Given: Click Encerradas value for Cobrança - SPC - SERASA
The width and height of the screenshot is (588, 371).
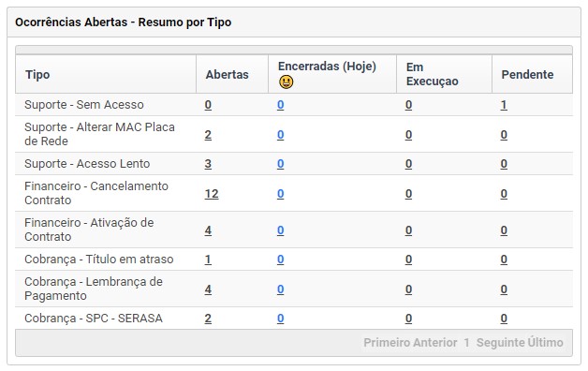Looking at the screenshot, I should pyautogui.click(x=281, y=319).
